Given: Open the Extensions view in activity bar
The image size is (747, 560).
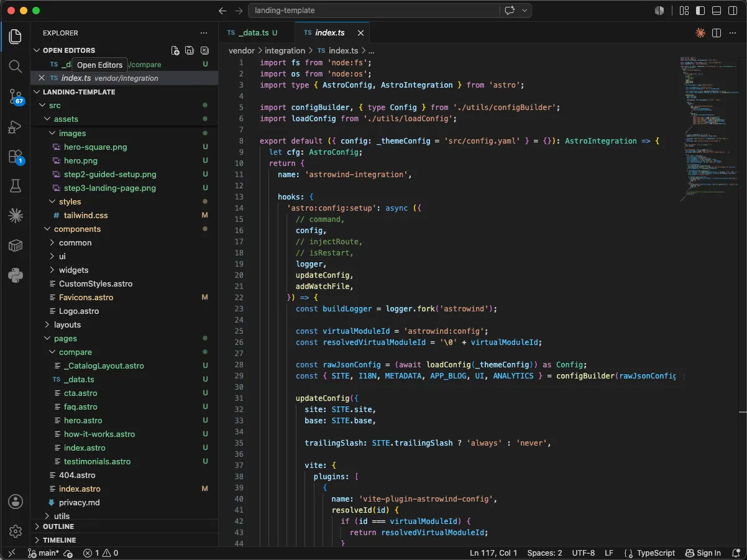Looking at the screenshot, I should tap(16, 157).
